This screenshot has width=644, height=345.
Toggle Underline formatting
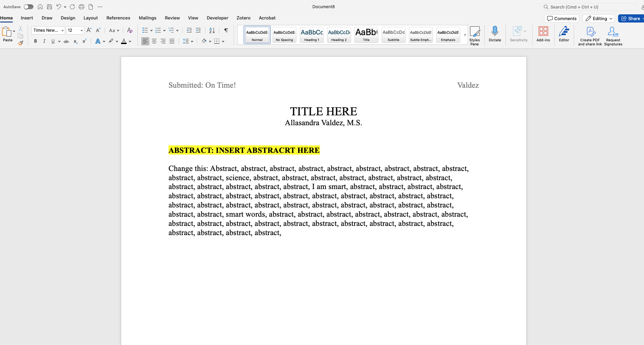click(53, 41)
